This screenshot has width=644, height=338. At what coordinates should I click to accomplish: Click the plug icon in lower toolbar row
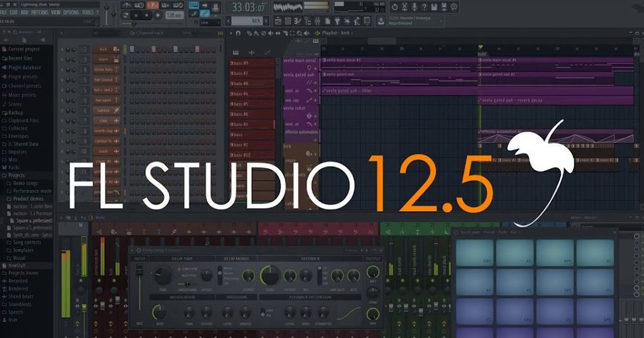click(x=337, y=21)
